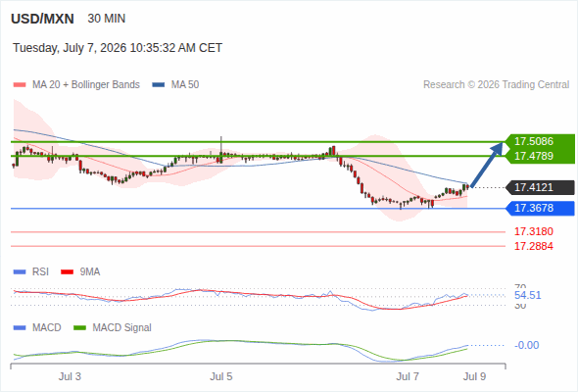
Task: Click the blue MACD legend swatch
Action: [20, 328]
